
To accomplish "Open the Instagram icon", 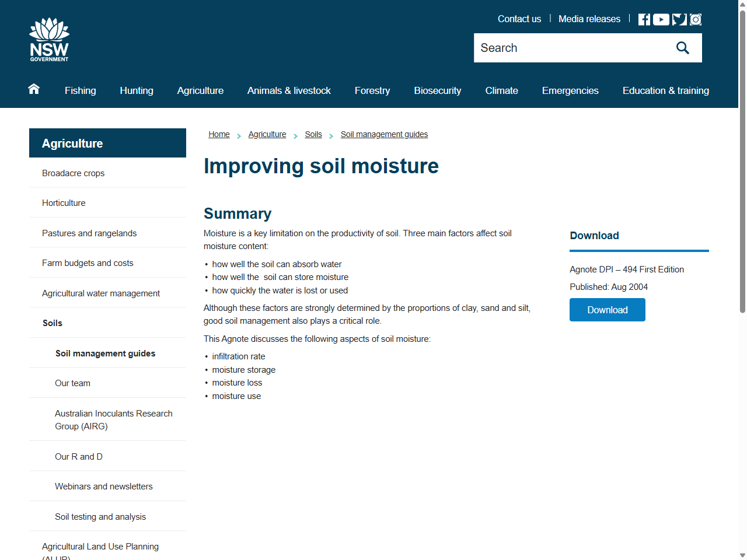I will click(695, 19).
